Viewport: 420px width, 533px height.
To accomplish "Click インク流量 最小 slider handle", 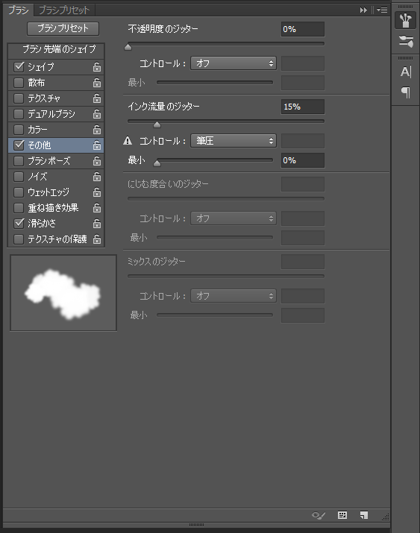I will (x=157, y=164).
